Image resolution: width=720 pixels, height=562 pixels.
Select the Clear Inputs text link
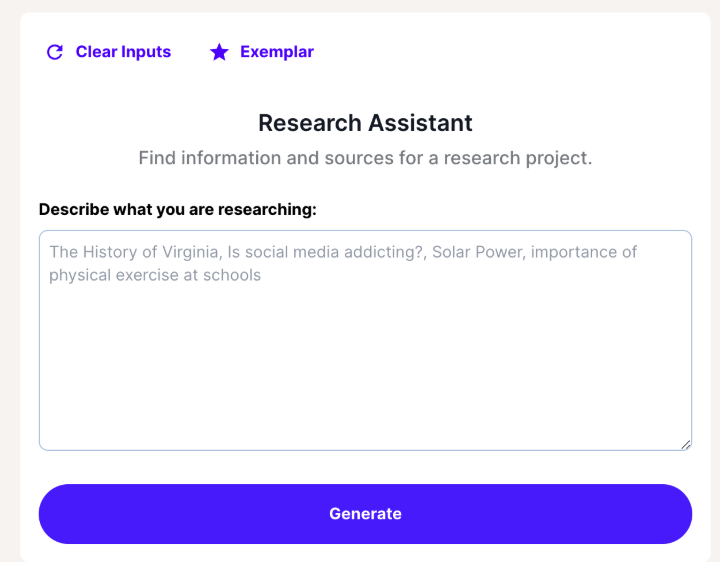pos(123,52)
